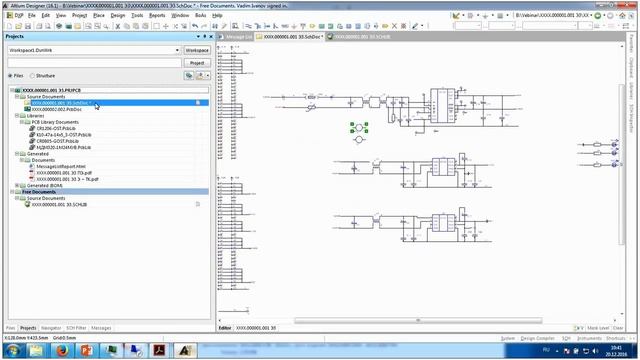Viewport: 640px width, 360px height.
Task: Switch to the SCH Filter panel tab
Action: [76, 328]
